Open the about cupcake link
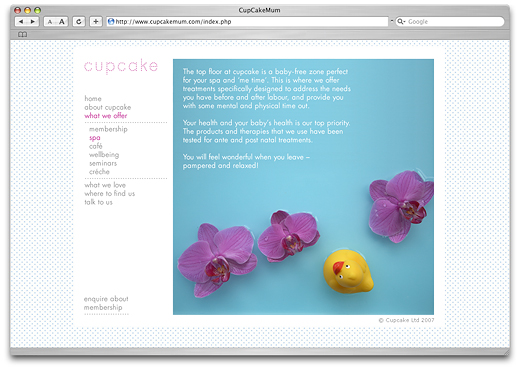The image size is (520, 369). [x=108, y=107]
